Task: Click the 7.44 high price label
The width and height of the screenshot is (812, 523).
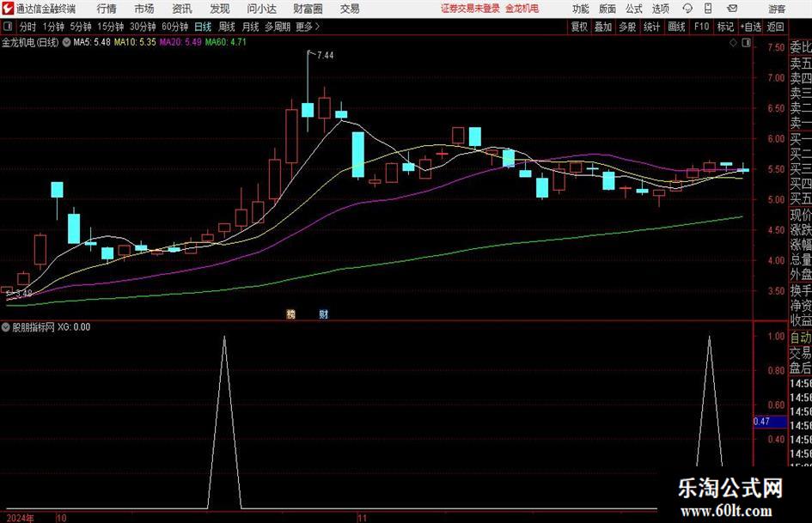Action: click(x=325, y=56)
